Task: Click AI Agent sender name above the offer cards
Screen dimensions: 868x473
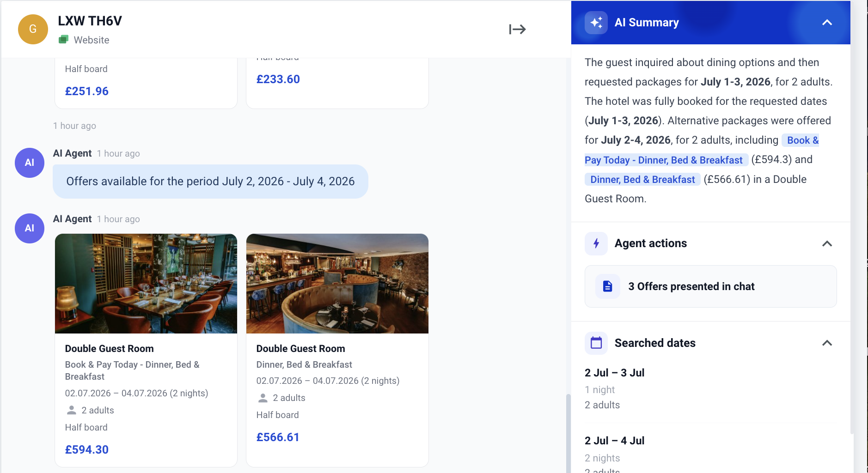Action: [72, 219]
